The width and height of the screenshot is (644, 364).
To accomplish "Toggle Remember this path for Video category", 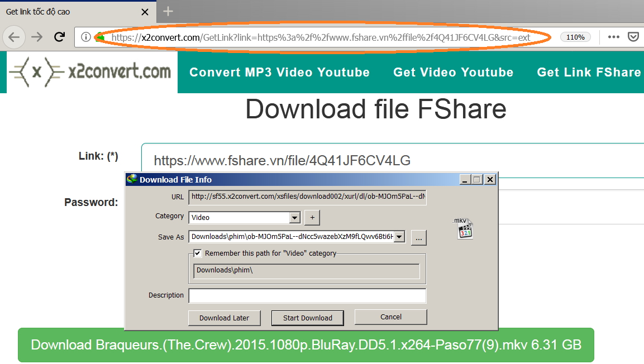I will [198, 253].
